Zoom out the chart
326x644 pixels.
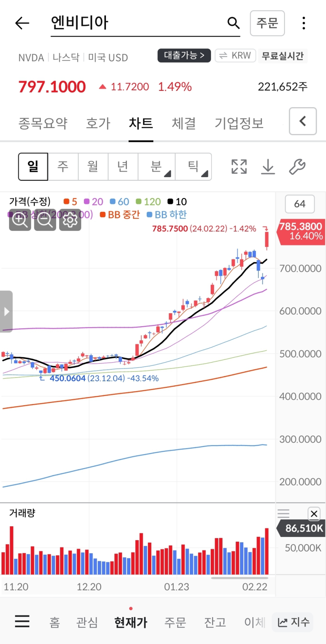[x=45, y=220]
